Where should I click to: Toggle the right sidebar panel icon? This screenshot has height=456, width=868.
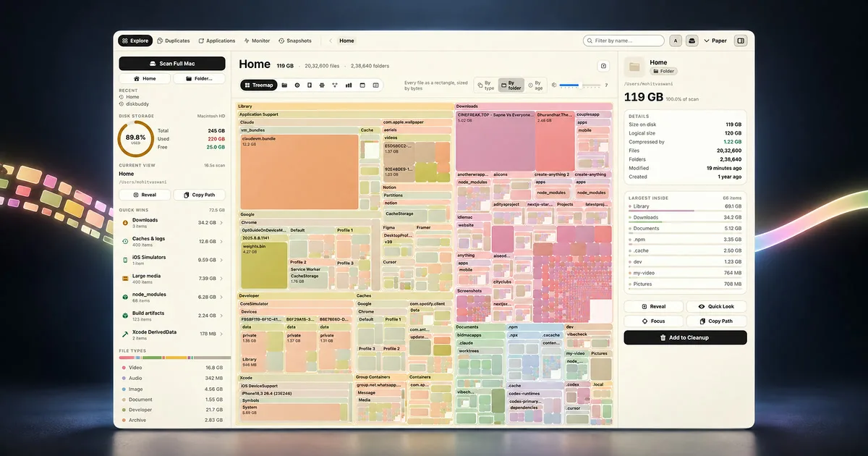pos(741,41)
